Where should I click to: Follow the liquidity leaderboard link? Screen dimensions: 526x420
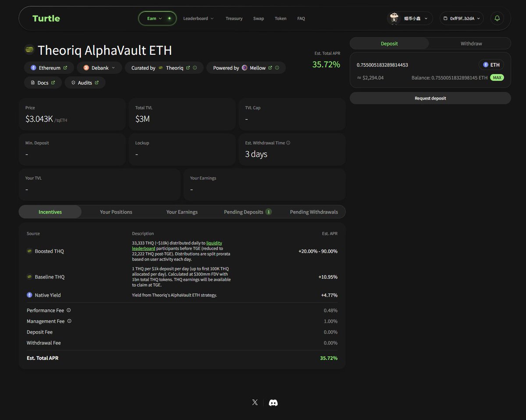coord(214,243)
